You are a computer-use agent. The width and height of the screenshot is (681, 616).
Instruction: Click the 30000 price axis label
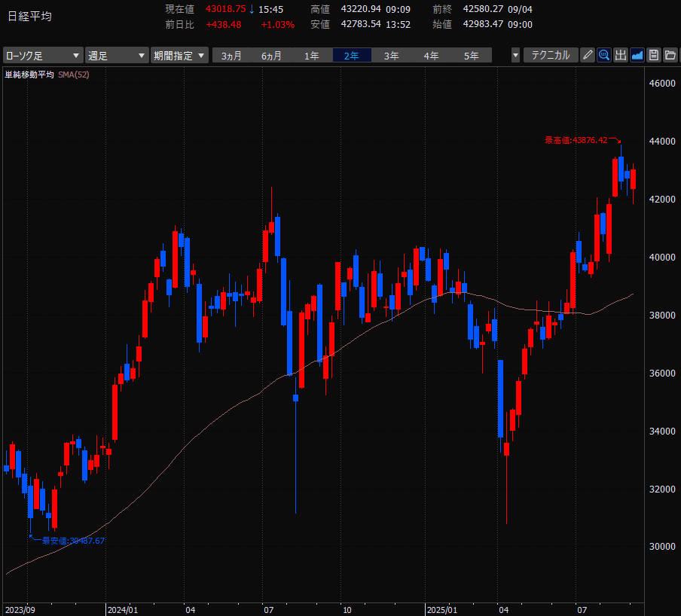662,547
